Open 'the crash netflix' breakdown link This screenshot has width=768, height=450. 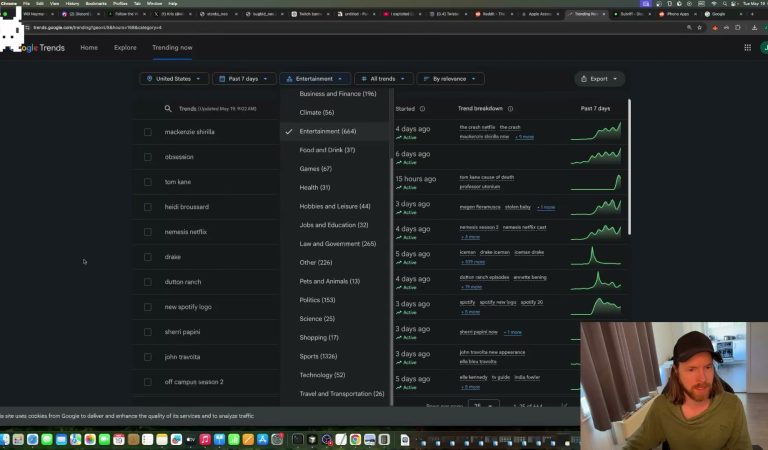tap(477, 127)
